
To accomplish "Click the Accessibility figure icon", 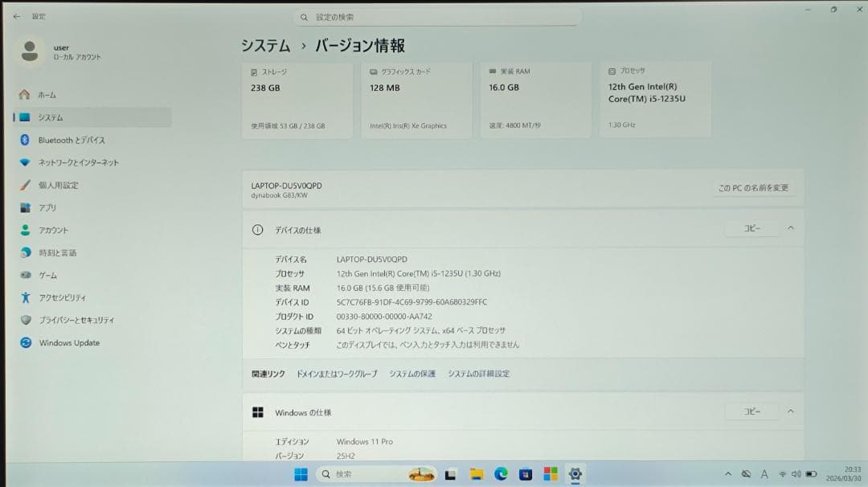I will coord(26,297).
